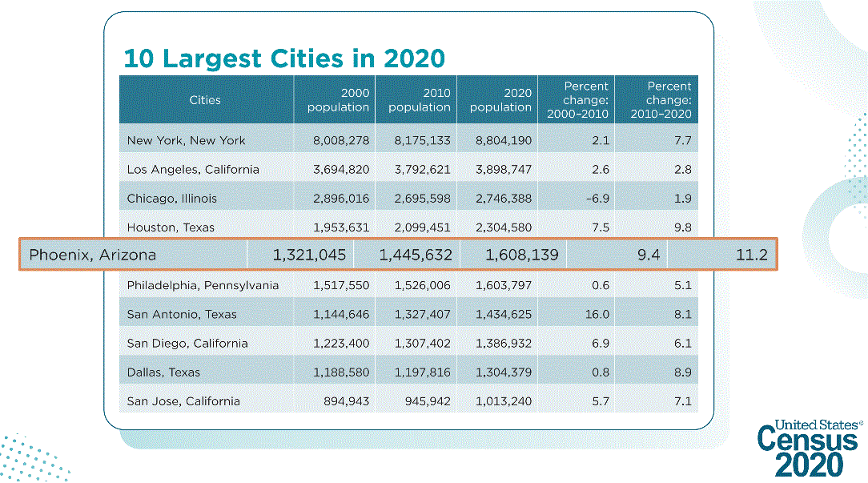This screenshot has width=868, height=483.
Task: Click Chicago's 2000 population 2,896,016
Action: [x=341, y=199]
